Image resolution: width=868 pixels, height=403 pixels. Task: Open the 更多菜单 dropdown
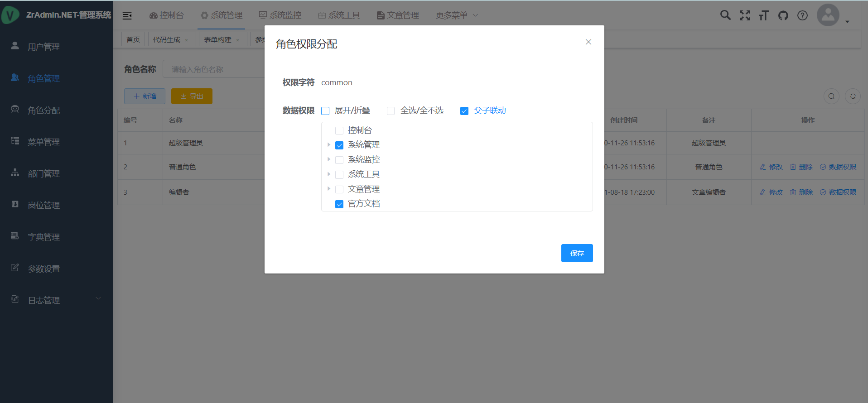[457, 15]
